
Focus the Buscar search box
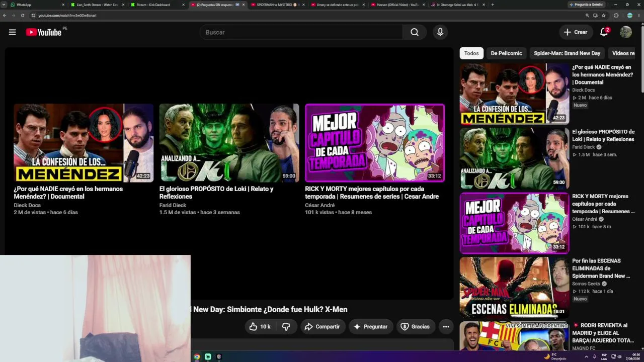301,32
